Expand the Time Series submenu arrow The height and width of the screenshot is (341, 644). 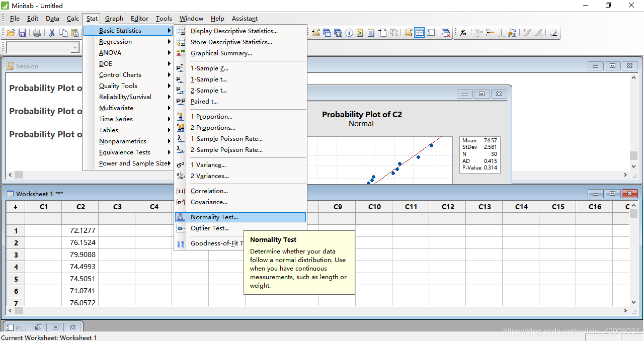[x=170, y=119]
